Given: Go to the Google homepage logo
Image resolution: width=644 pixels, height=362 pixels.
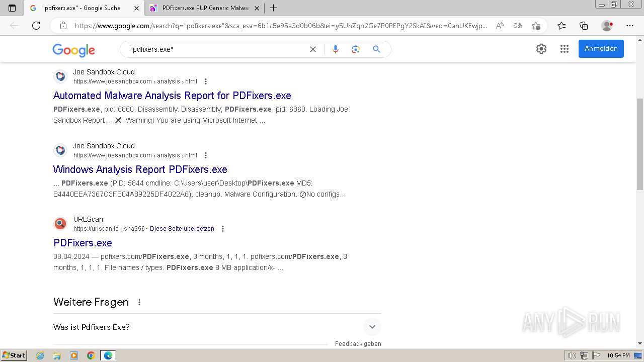Looking at the screenshot, I should click(x=73, y=50).
